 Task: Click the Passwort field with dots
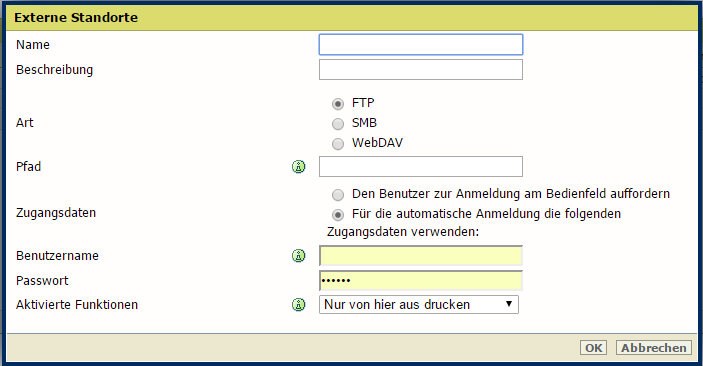[x=421, y=281]
